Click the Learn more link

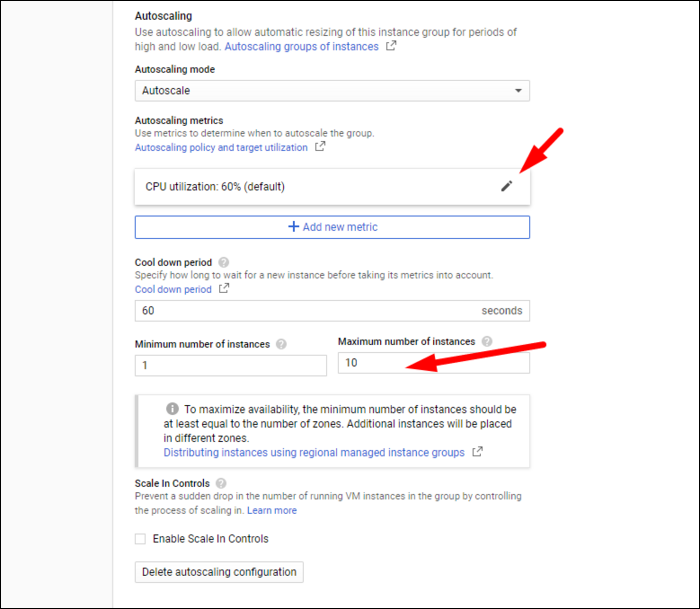pos(272,510)
